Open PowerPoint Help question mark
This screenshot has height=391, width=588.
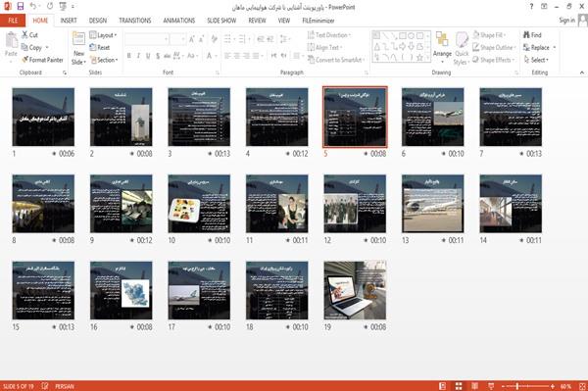pyautogui.click(x=531, y=7)
